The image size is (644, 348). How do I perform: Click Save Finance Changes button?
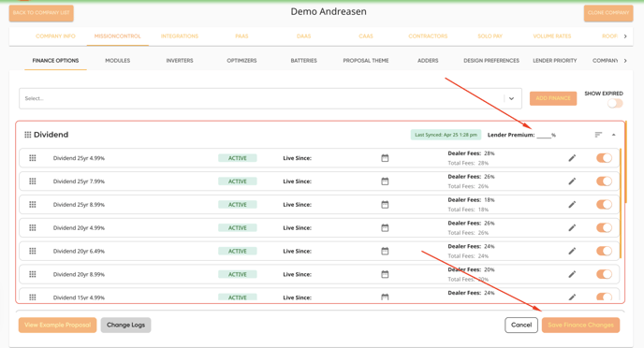580,325
